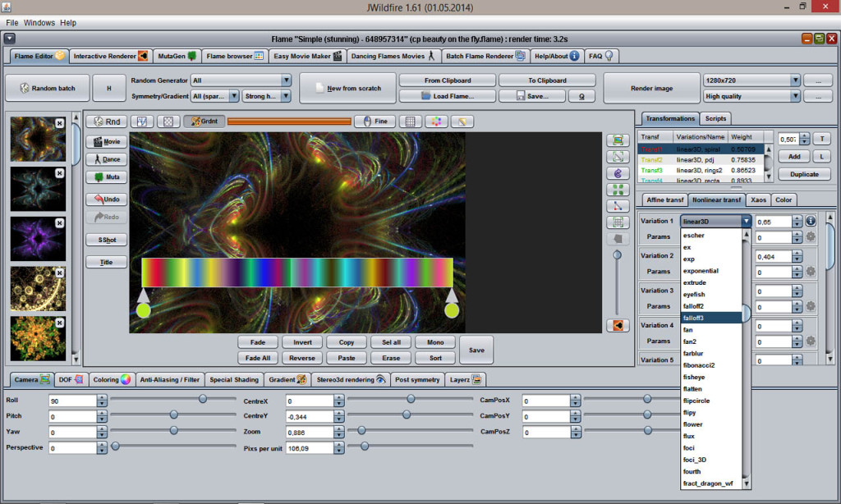Open the 'Strong h...' gradient dropdown

coord(286,96)
